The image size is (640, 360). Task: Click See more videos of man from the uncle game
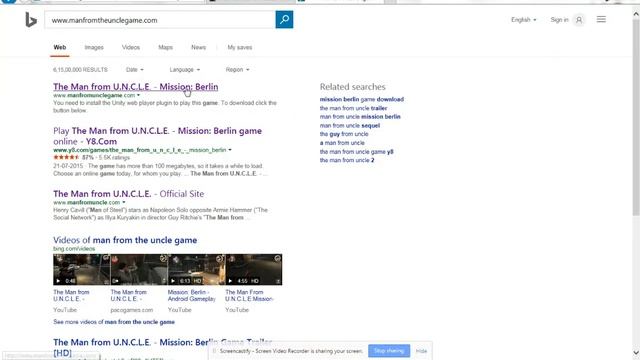click(x=114, y=322)
